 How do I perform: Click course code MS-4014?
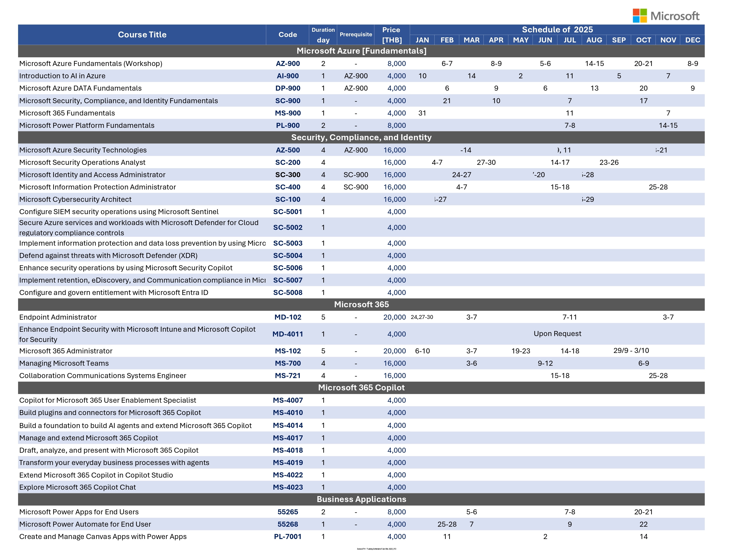[x=288, y=426]
